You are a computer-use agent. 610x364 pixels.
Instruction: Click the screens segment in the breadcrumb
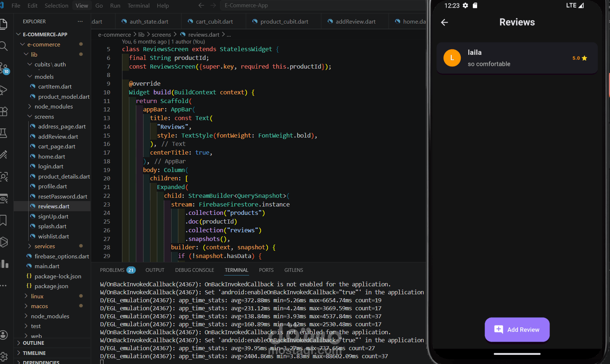pyautogui.click(x=161, y=34)
